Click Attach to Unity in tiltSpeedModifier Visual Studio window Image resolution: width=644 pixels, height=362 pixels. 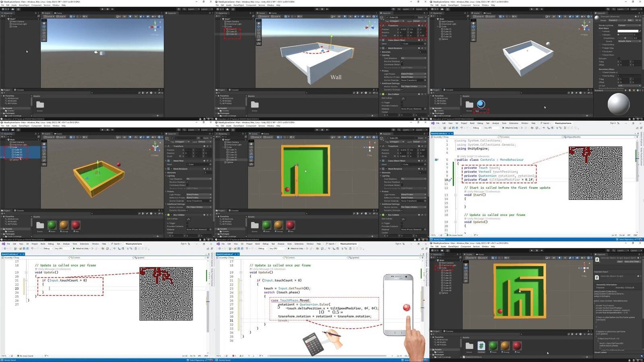click(512, 128)
